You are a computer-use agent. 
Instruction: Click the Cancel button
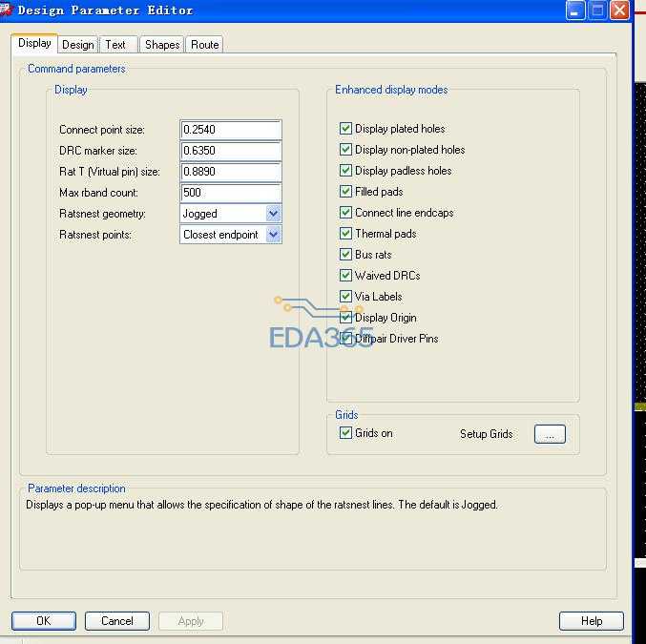pyautogui.click(x=117, y=621)
